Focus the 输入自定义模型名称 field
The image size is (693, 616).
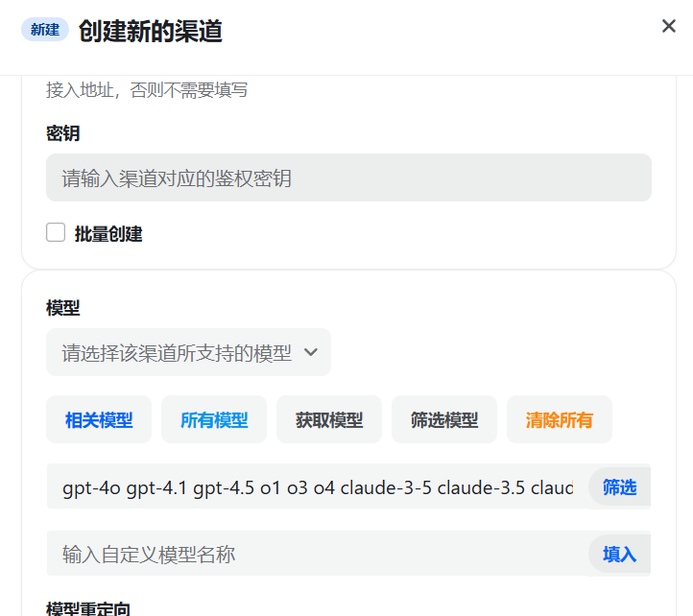(318, 554)
